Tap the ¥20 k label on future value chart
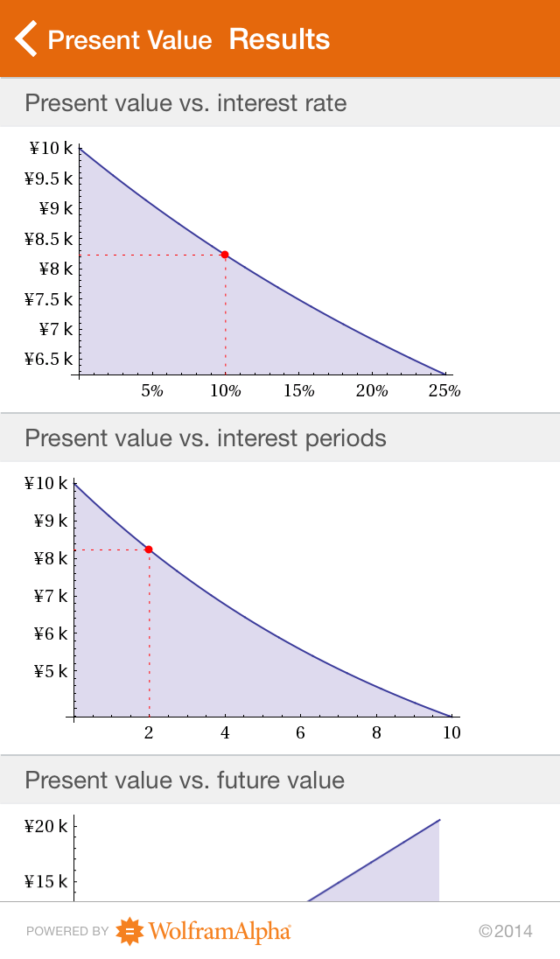The height and width of the screenshot is (959, 560). point(47,826)
